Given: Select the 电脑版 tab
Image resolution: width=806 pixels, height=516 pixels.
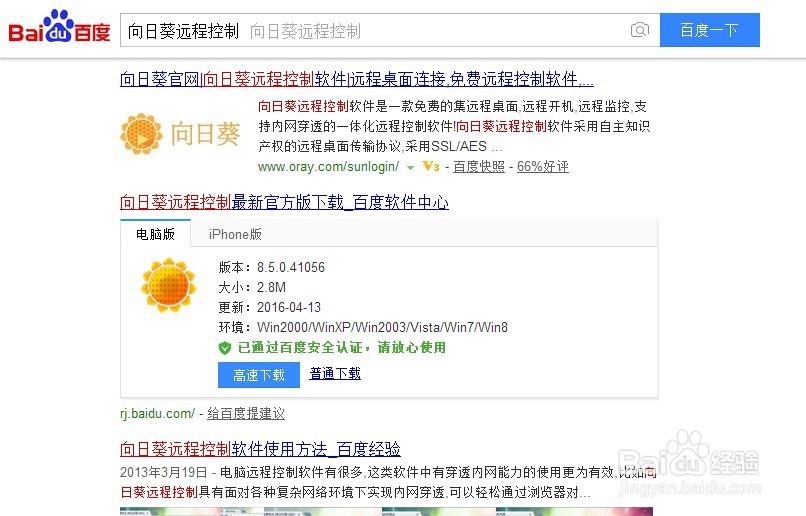Looking at the screenshot, I should 155,234.
